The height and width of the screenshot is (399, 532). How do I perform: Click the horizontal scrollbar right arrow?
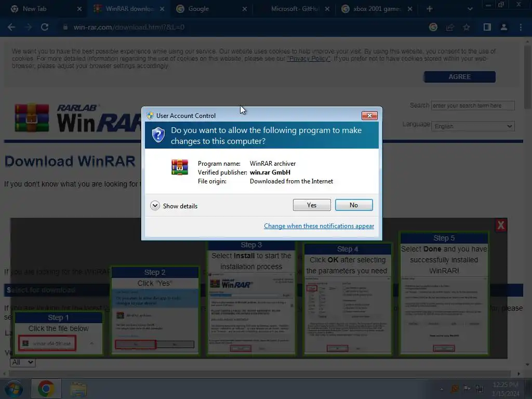click(x=518, y=374)
